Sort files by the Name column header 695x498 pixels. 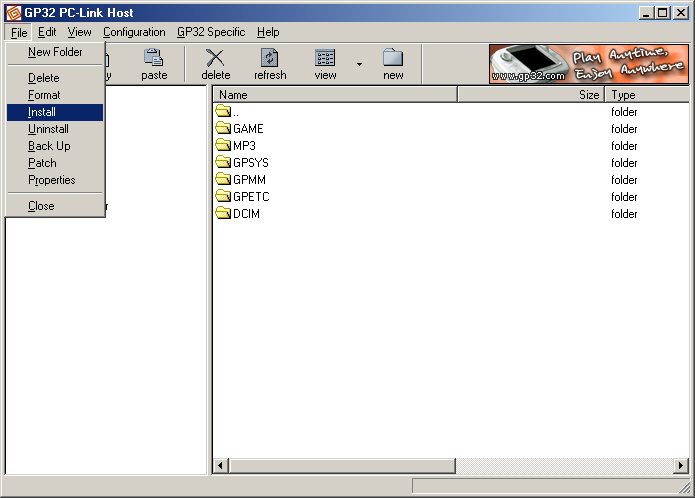(335, 95)
